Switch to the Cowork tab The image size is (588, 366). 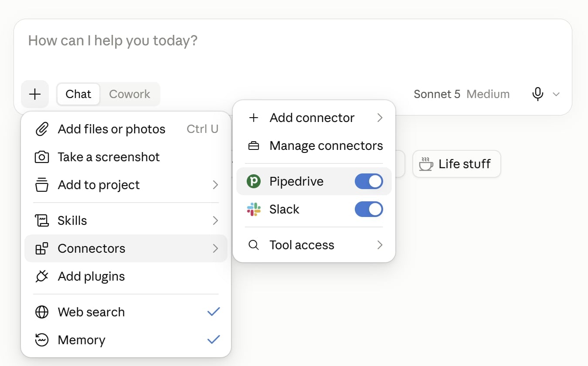(x=129, y=94)
